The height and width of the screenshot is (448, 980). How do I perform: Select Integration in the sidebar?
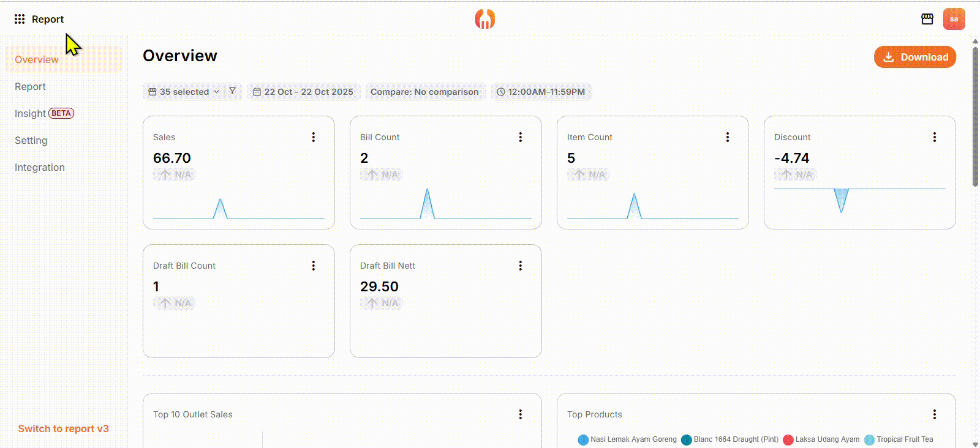39,167
